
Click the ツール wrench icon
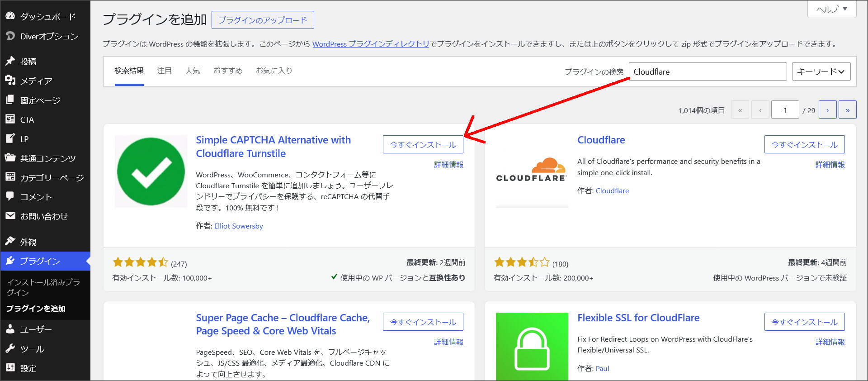[x=10, y=348]
